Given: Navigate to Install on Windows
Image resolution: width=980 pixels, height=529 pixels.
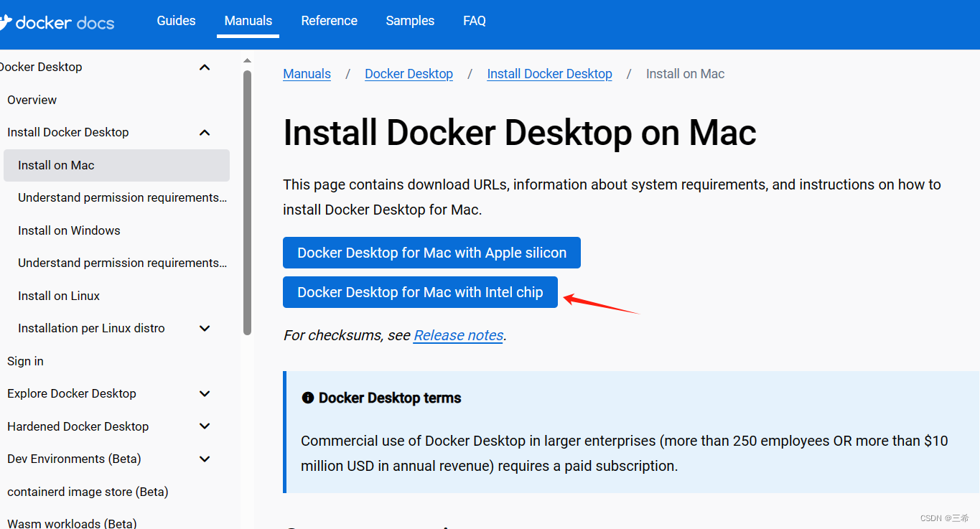Looking at the screenshot, I should pyautogui.click(x=69, y=230).
